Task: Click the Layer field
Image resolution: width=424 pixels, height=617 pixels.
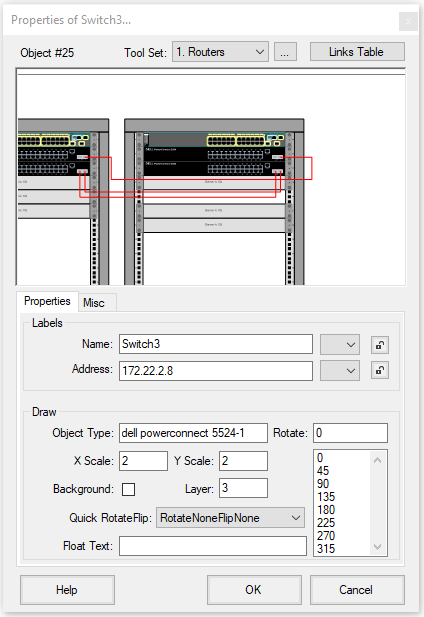Action: [243, 488]
